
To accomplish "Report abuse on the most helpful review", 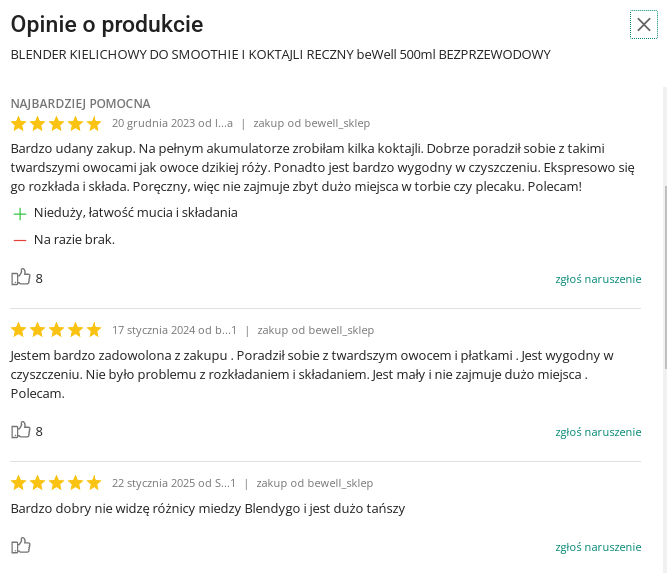I will [598, 279].
